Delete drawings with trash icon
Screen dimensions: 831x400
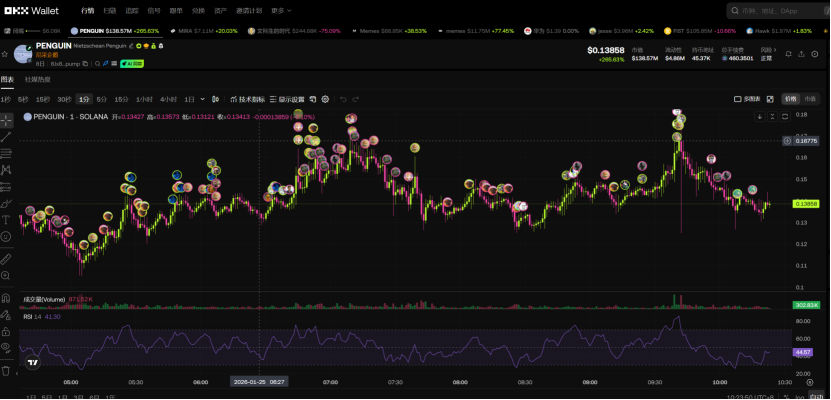pos(6,370)
